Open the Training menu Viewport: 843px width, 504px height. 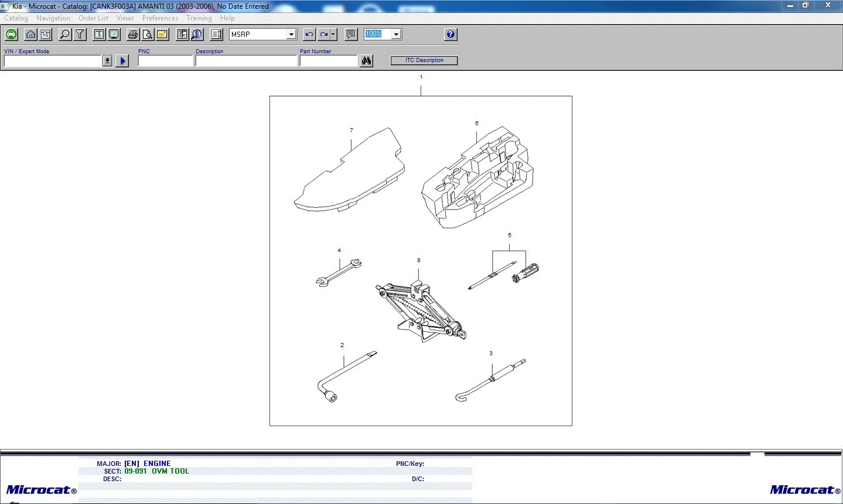click(x=199, y=18)
